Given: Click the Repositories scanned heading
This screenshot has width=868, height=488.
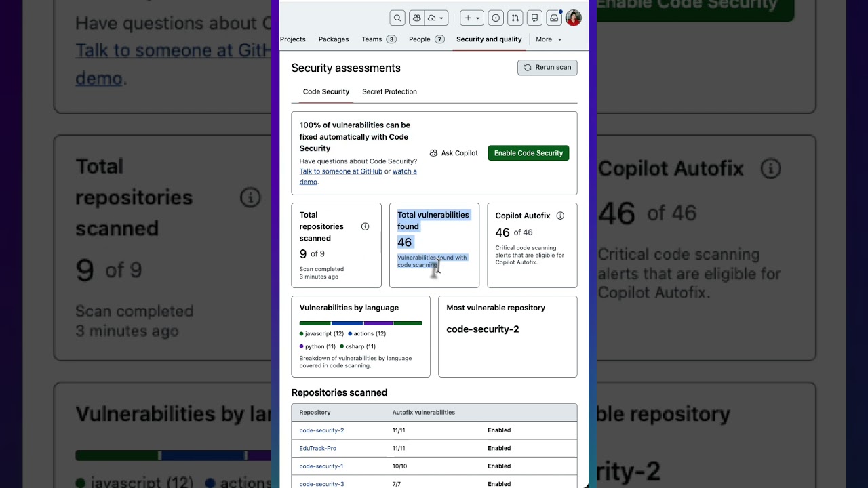Looking at the screenshot, I should click(x=339, y=392).
